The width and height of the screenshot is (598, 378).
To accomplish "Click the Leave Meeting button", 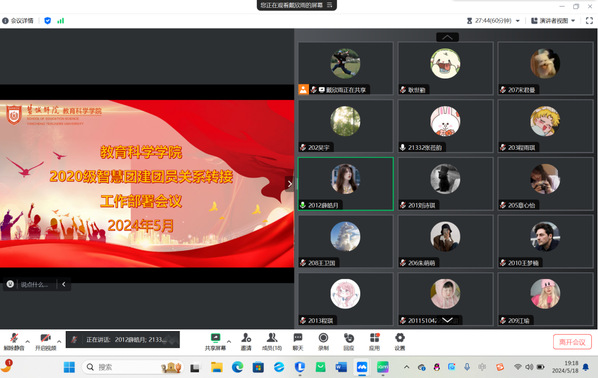I will coord(572,342).
